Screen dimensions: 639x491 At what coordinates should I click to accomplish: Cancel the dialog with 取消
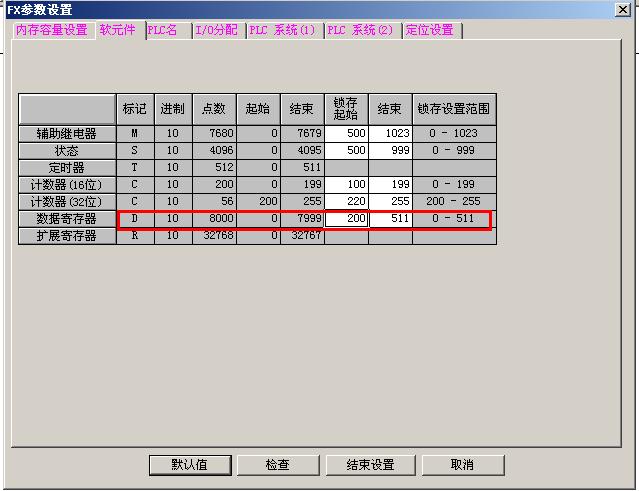tap(461, 465)
